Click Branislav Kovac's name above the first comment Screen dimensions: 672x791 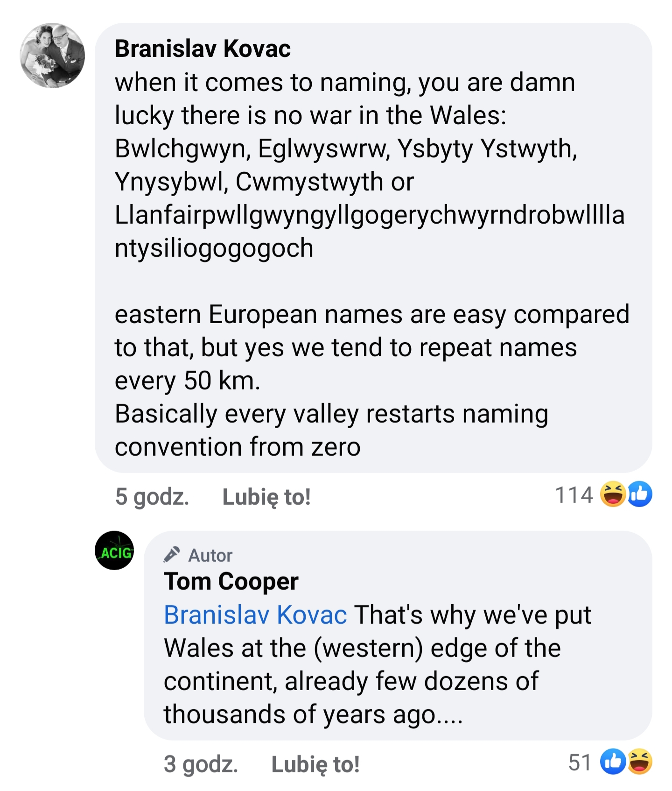pos(203,49)
